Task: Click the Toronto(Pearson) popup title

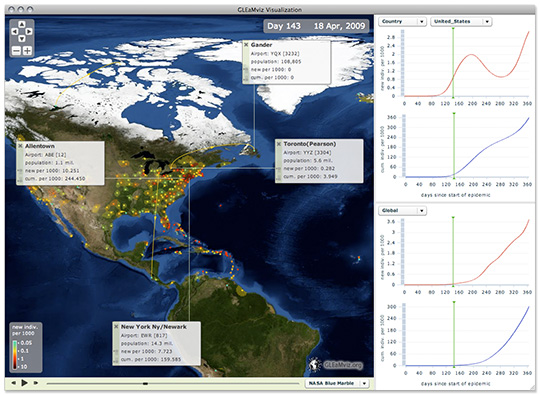Action: coord(310,144)
